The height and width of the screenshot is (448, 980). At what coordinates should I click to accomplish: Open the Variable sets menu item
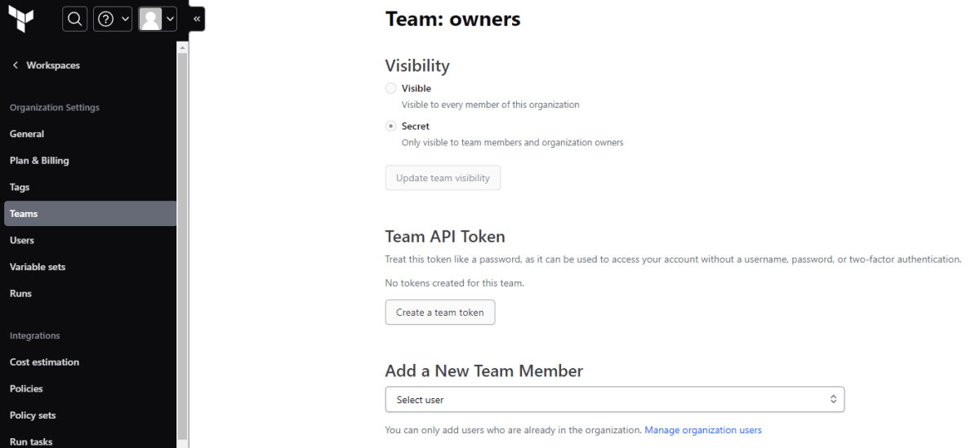[38, 267]
